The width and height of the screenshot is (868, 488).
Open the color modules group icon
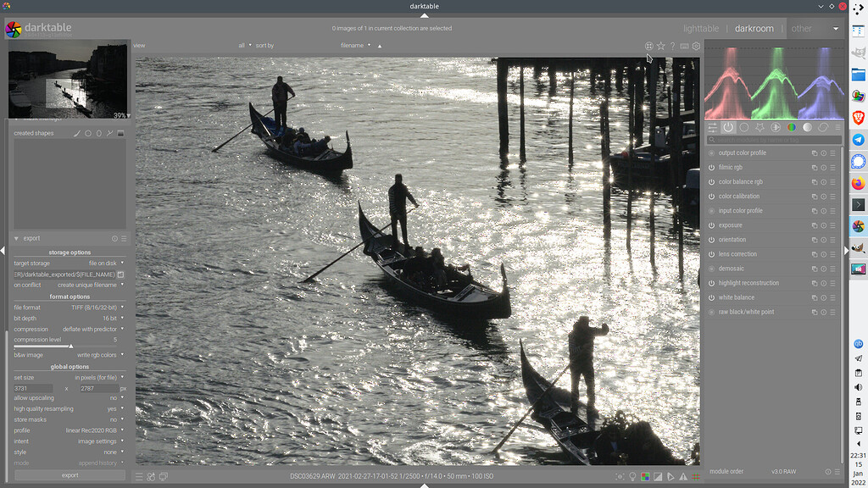(x=792, y=127)
